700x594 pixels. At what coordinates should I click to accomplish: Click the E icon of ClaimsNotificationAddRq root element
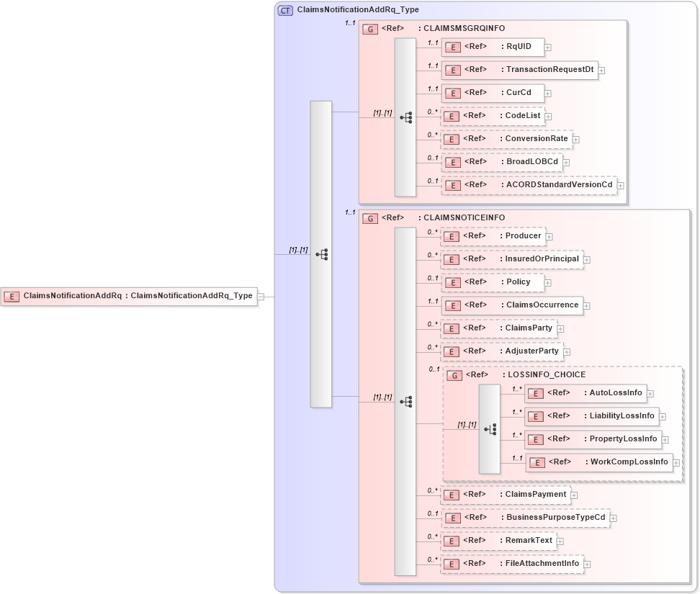pos(11,296)
